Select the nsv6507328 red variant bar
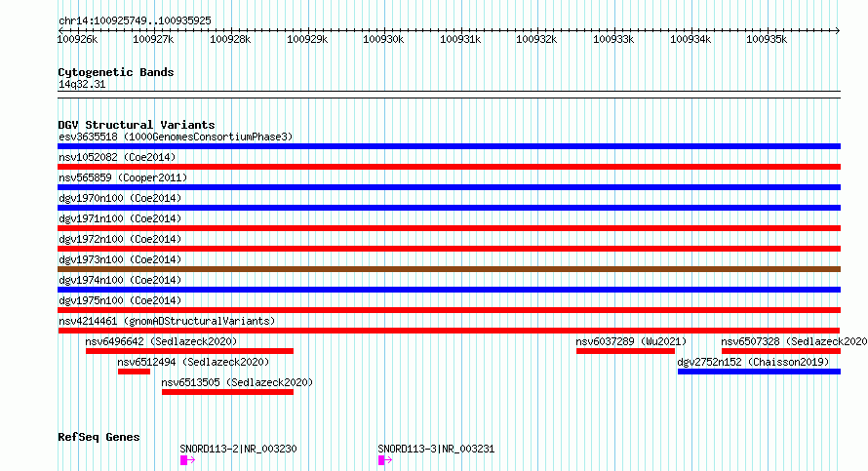 tap(781, 351)
